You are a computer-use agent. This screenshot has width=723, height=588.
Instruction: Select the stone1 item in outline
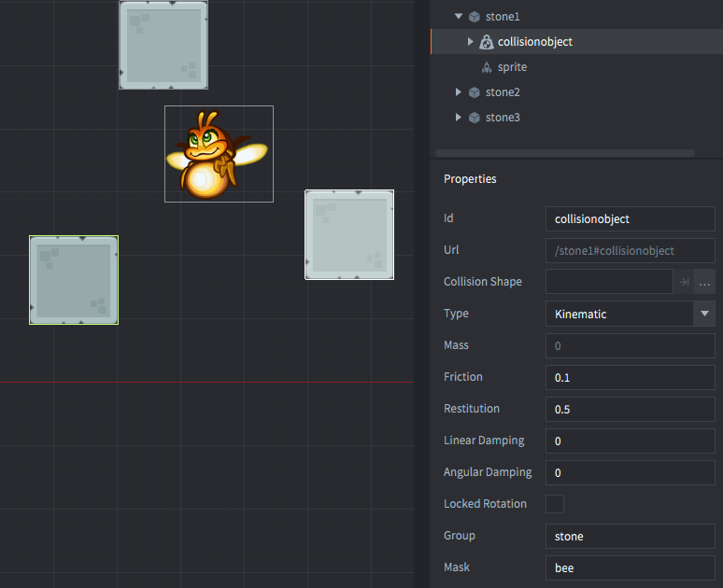[x=503, y=17]
